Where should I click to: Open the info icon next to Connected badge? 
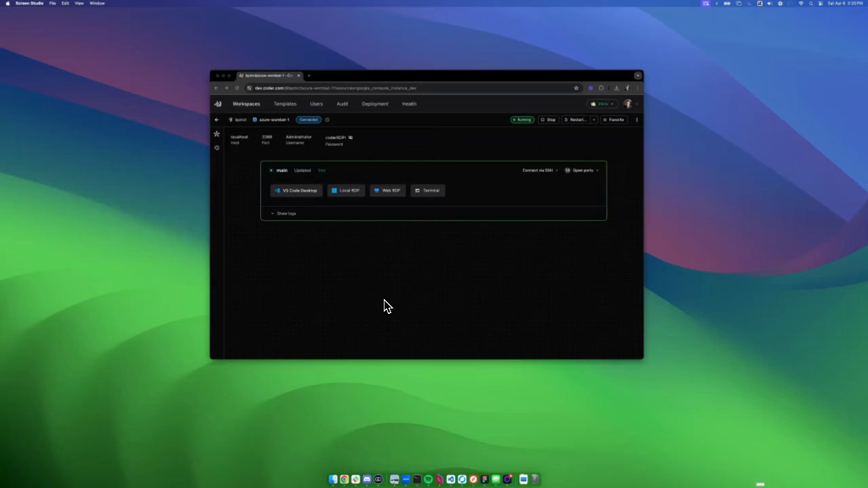[327, 120]
